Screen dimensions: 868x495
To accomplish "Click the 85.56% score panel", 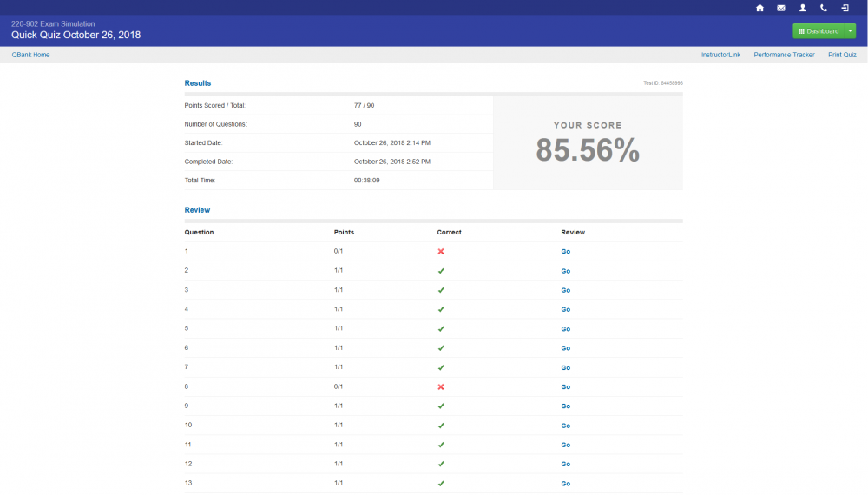I will click(588, 143).
